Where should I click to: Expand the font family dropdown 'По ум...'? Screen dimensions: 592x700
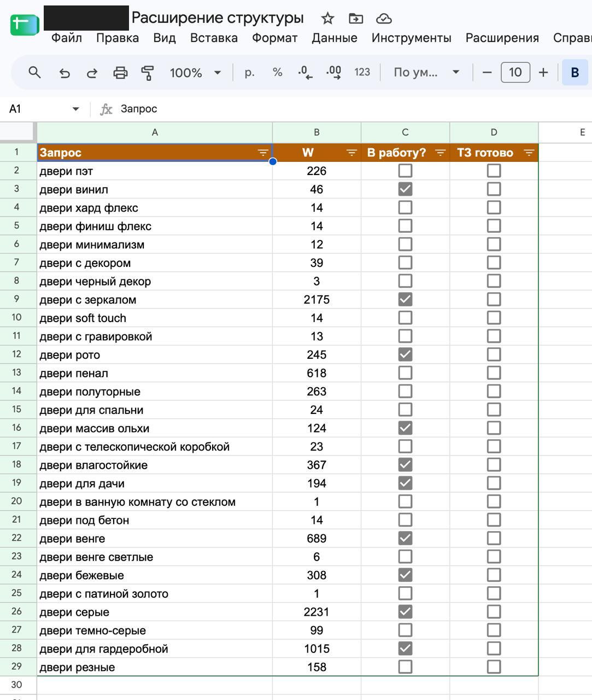(426, 72)
